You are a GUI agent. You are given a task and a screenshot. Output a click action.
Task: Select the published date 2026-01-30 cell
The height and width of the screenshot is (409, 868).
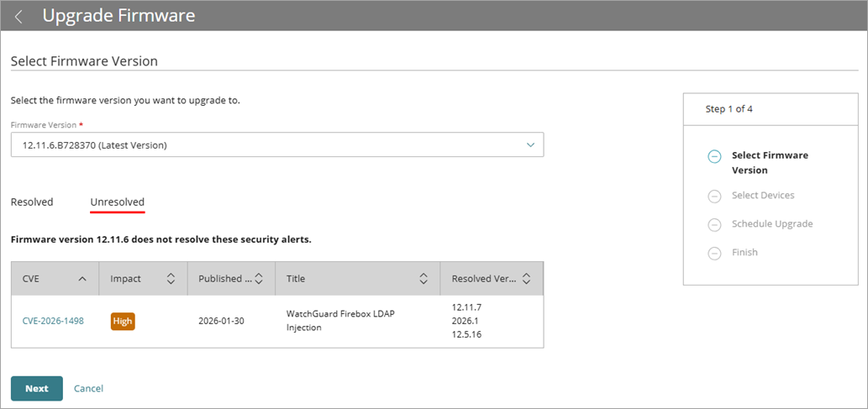click(222, 321)
